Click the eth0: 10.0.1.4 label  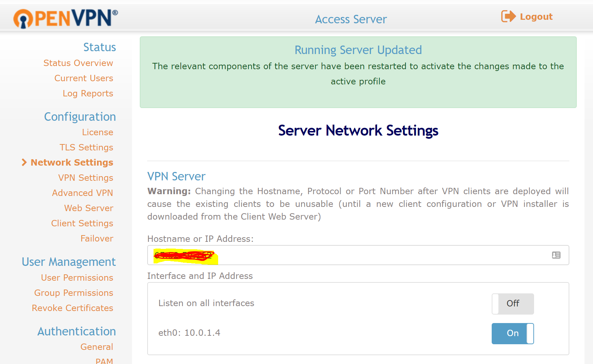pyautogui.click(x=190, y=333)
